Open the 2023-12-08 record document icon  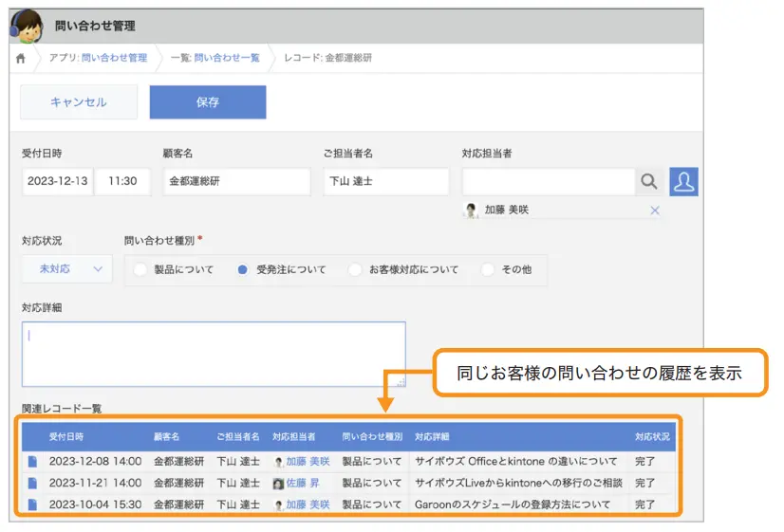(32, 462)
